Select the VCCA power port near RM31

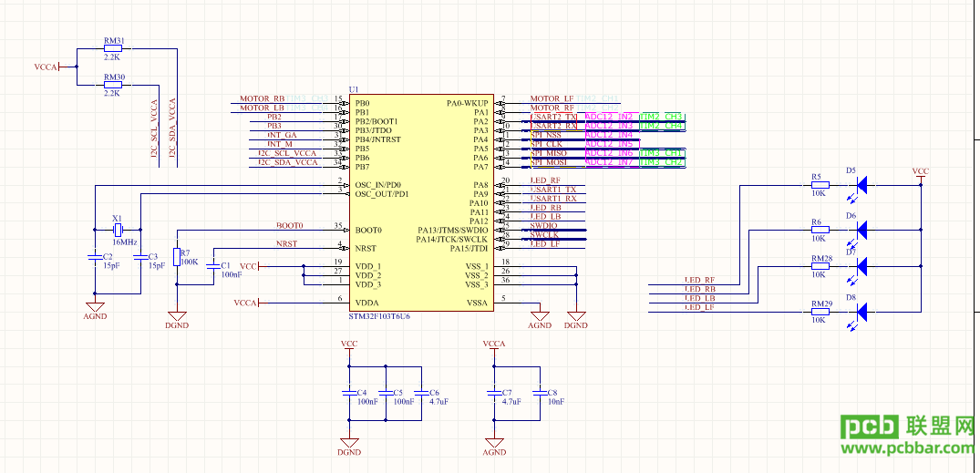[47, 67]
